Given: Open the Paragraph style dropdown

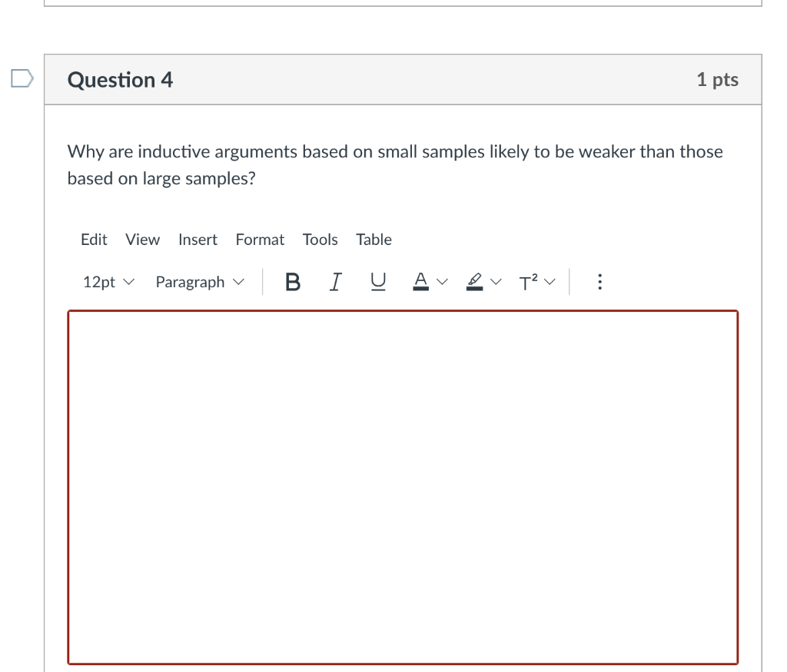Looking at the screenshot, I should coord(198,282).
